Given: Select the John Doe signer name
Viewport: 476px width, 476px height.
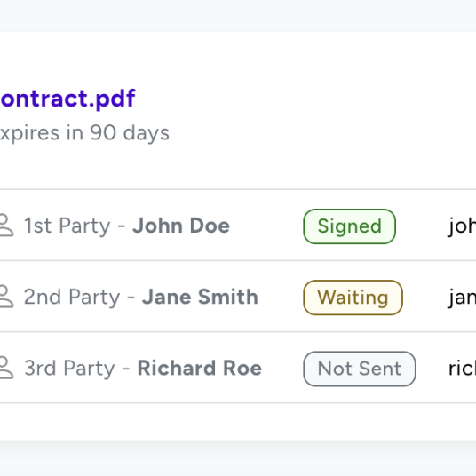Looking at the screenshot, I should click(181, 226).
